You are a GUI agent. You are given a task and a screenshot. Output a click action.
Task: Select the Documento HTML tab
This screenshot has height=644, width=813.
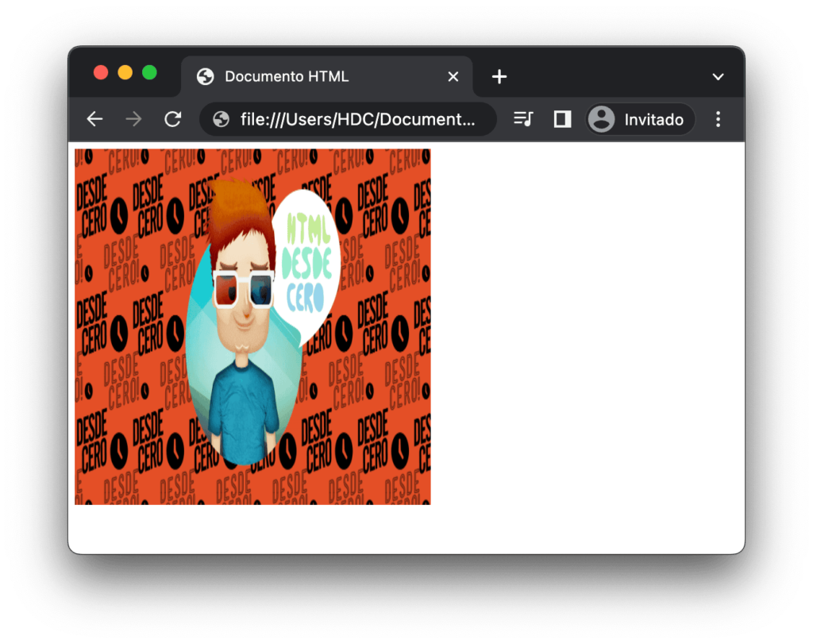click(318, 76)
